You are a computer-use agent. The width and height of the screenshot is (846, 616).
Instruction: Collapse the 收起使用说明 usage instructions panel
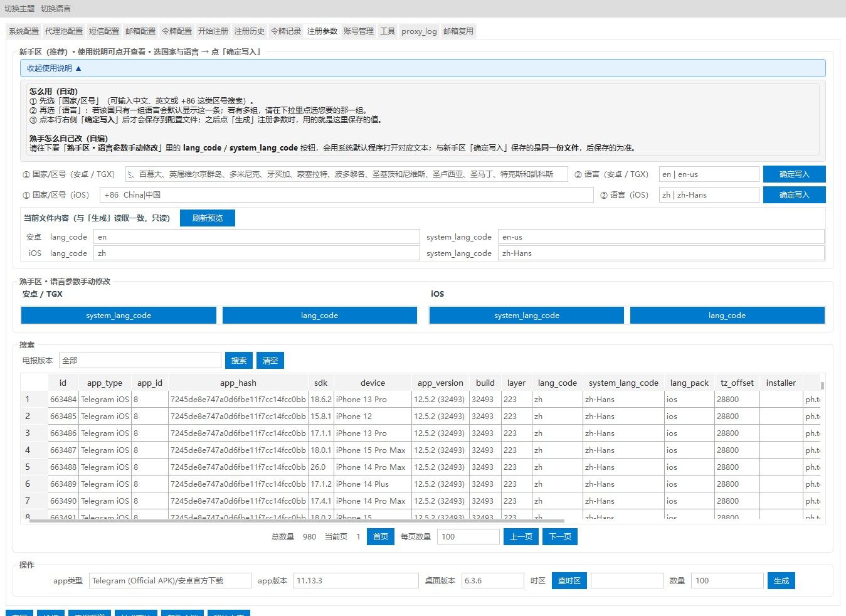(x=54, y=68)
